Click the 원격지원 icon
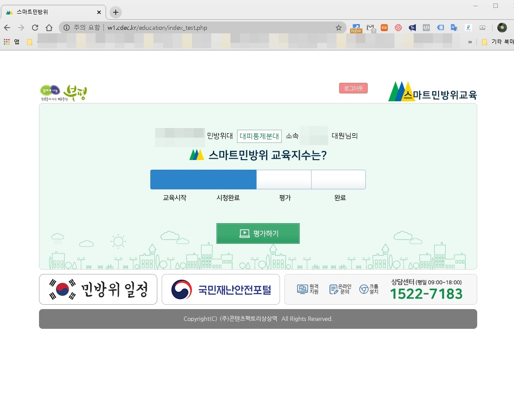Image resolution: width=514 pixels, height=420 pixels. pos(308,289)
